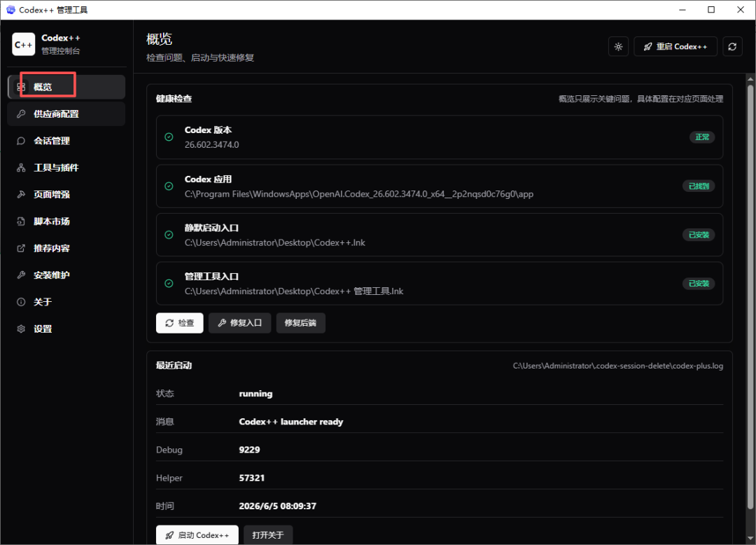Click the 最近启动 section heading
This screenshot has height=545, width=756.
coord(174,366)
